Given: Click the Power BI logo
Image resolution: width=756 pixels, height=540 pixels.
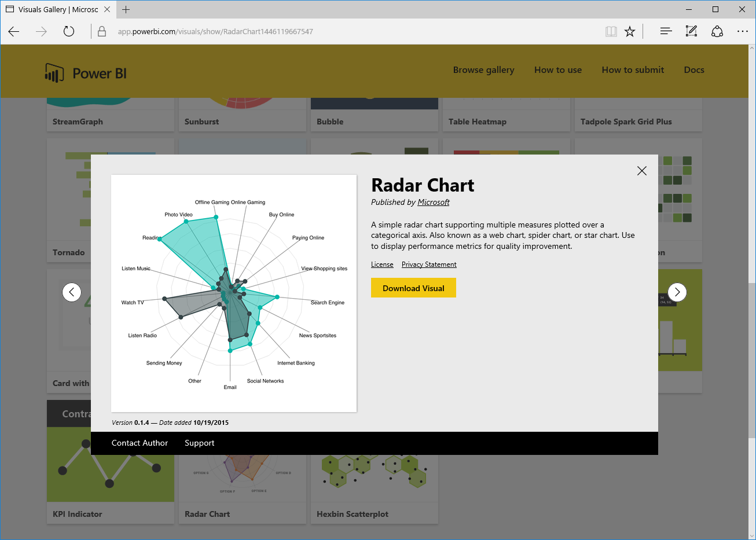Looking at the screenshot, I should coord(86,74).
